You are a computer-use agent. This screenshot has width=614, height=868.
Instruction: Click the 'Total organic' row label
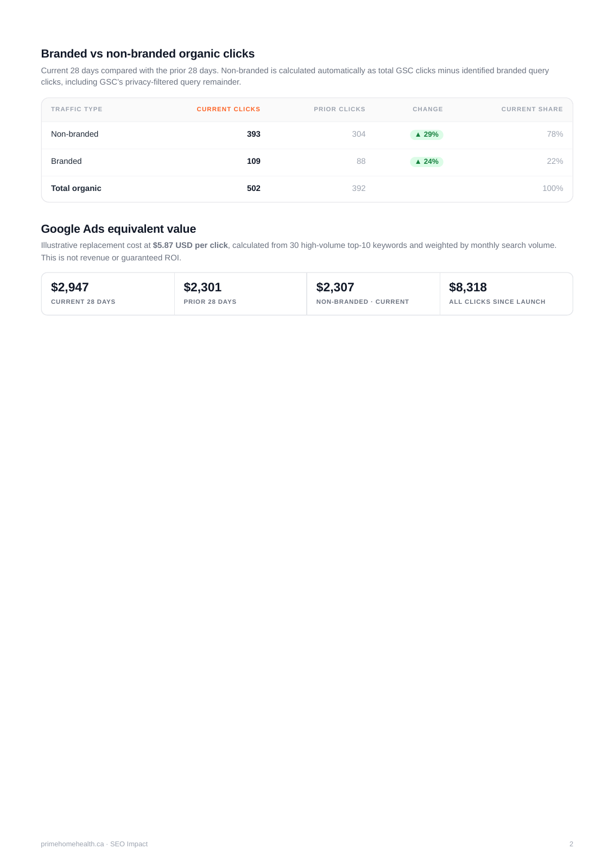tap(76, 188)
